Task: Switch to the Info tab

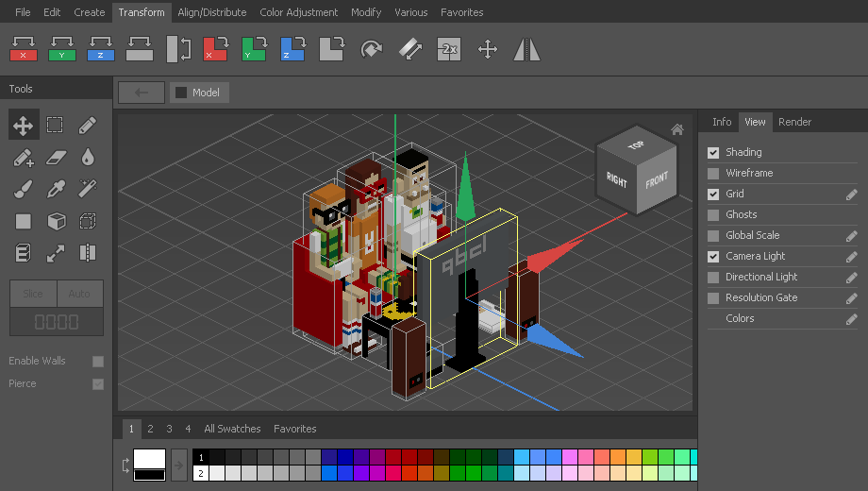Action: tap(722, 122)
